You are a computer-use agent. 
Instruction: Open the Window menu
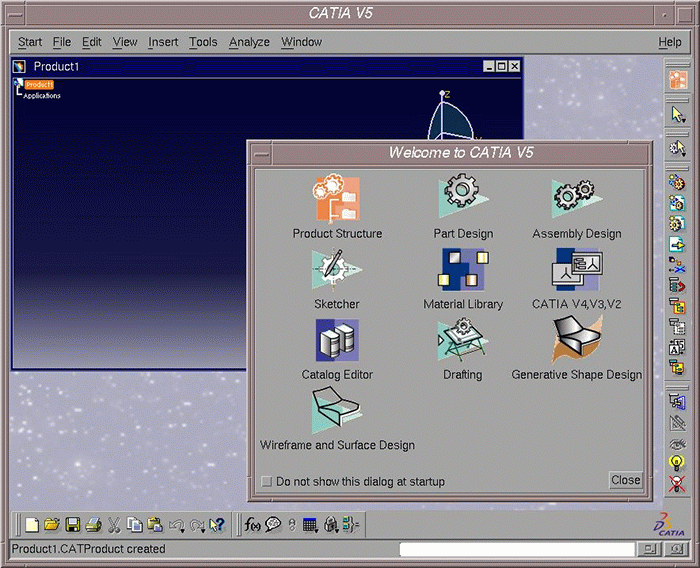(x=301, y=42)
